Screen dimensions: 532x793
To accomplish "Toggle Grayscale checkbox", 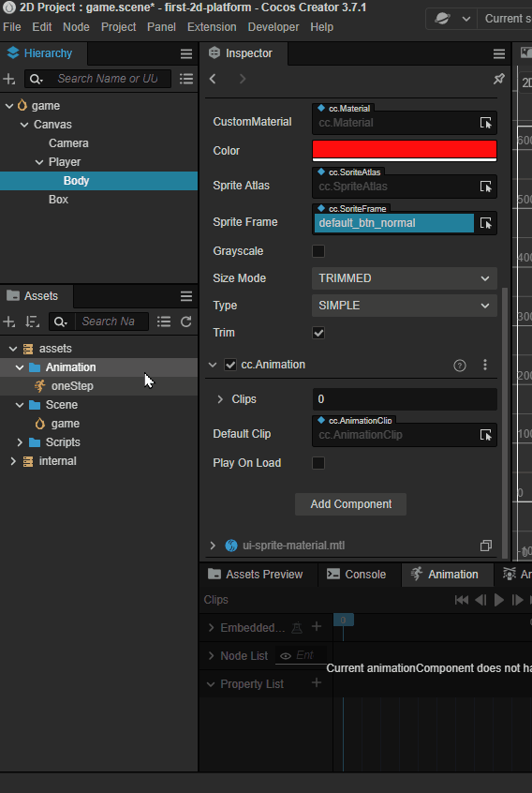I will 318,251.
